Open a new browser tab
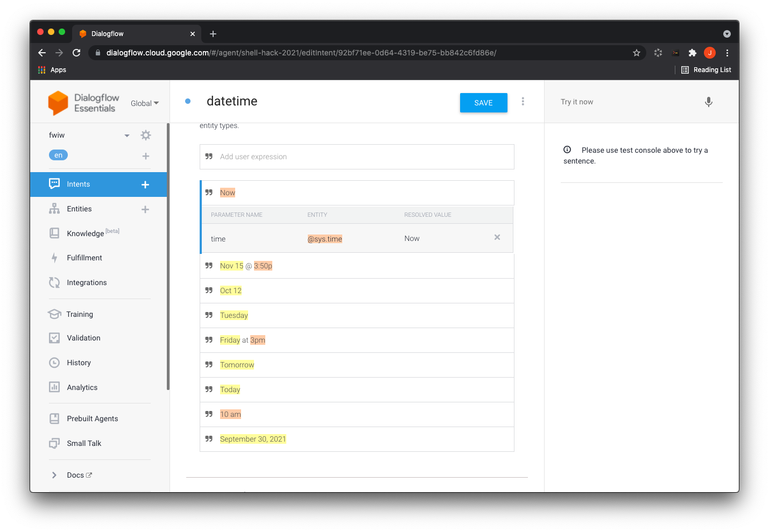The width and height of the screenshot is (769, 532). coord(213,34)
